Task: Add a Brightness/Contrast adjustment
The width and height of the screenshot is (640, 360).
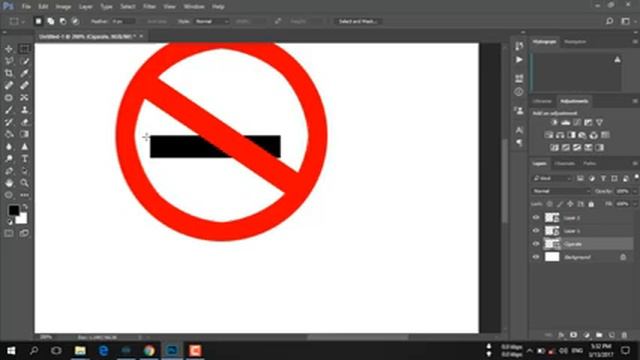Action: (x=554, y=122)
